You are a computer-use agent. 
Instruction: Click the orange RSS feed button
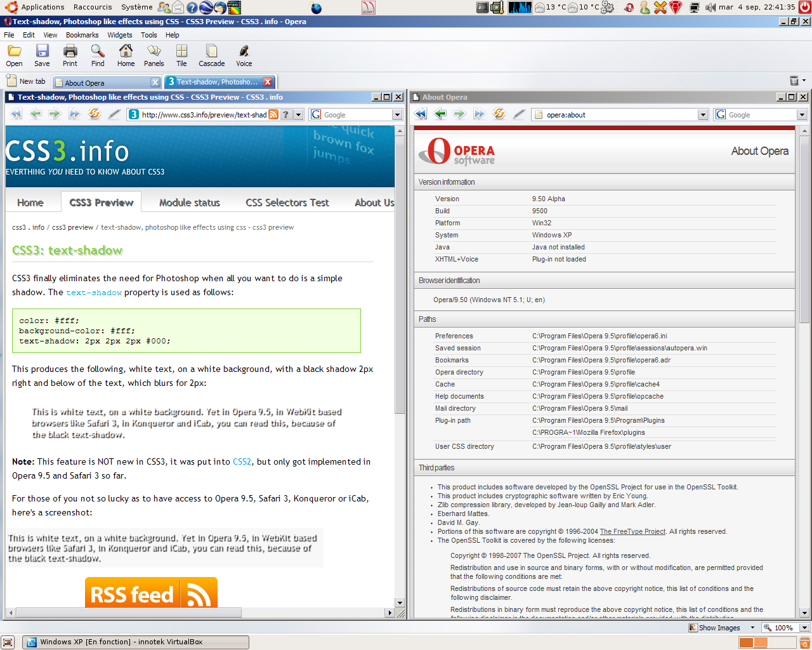pos(151,593)
